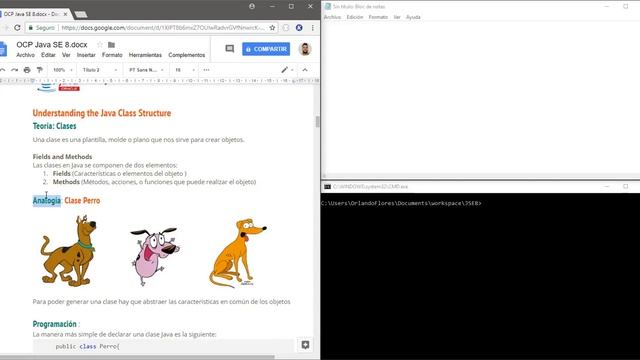640x360 pixels.
Task: Click the redo arrow in Docs toolbar
Action: click(14, 70)
